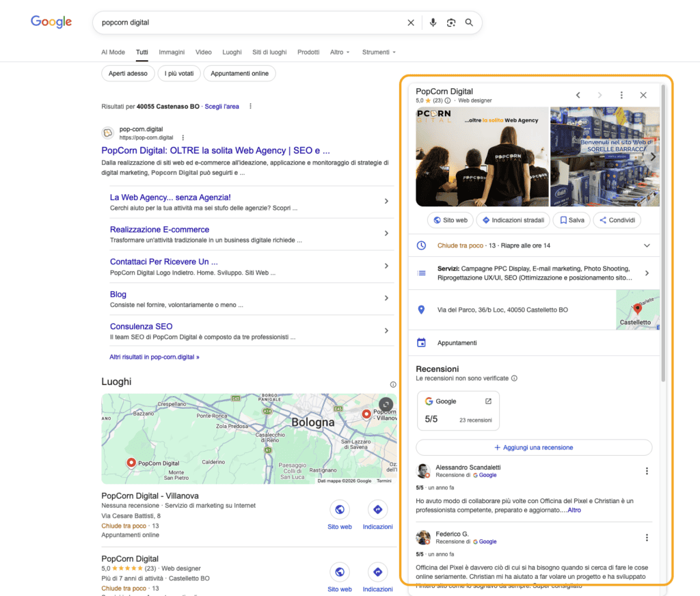Open Contattaci Per Ricevere Un chevron
This screenshot has height=596, width=700.
click(386, 266)
